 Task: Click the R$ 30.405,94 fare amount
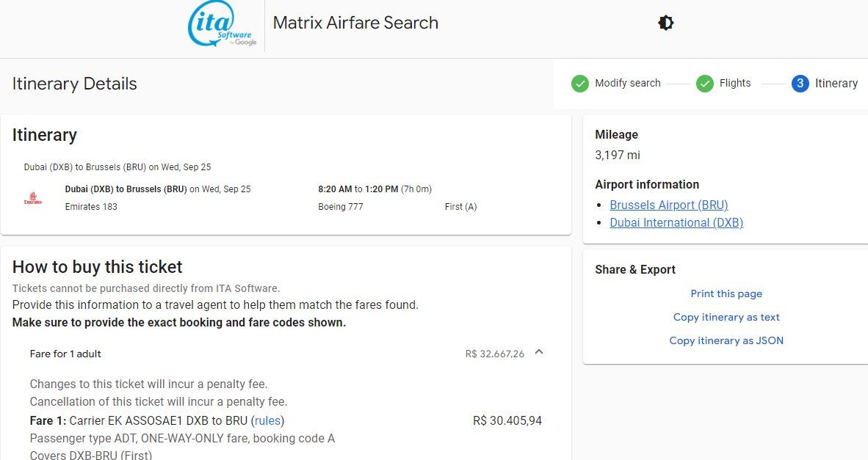507,420
